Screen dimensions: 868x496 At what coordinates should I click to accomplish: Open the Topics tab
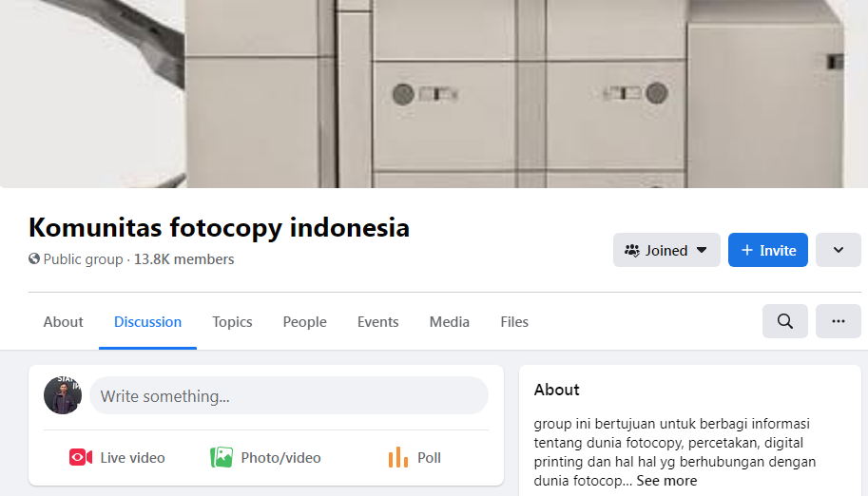[x=232, y=321]
